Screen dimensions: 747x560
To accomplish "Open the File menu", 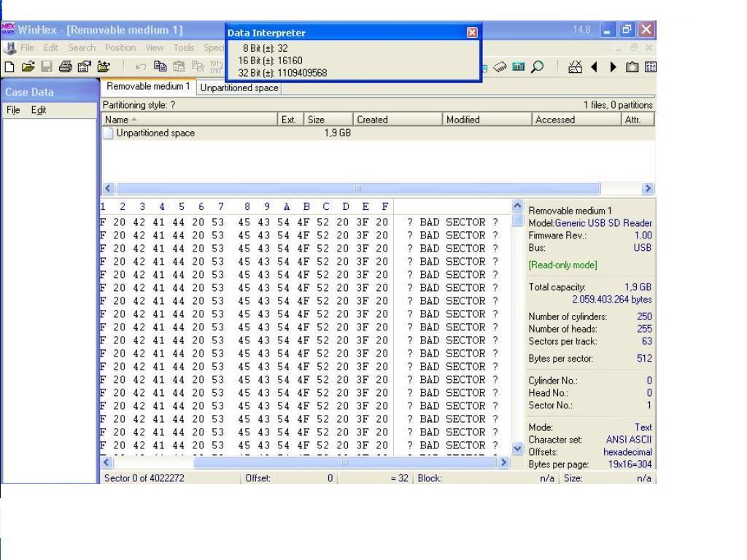I will 27,47.
